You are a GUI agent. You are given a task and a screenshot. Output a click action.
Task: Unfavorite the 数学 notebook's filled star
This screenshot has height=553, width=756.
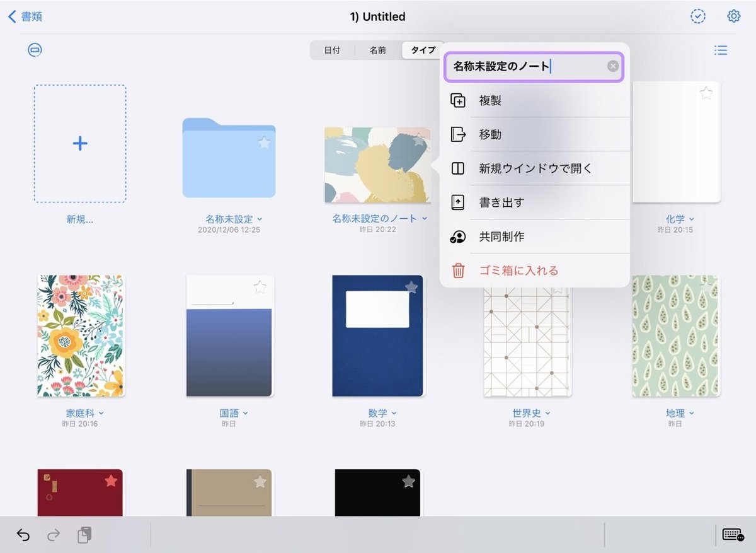(x=410, y=287)
